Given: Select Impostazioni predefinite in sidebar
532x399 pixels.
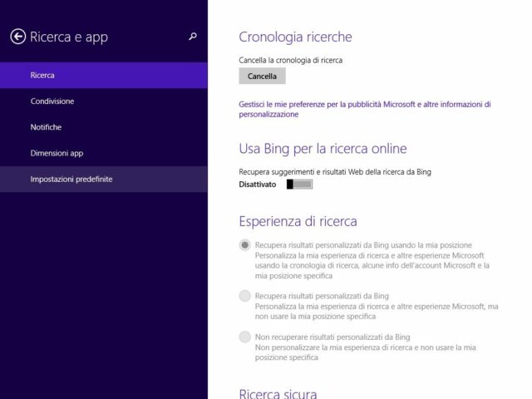Looking at the screenshot, I should 71,179.
